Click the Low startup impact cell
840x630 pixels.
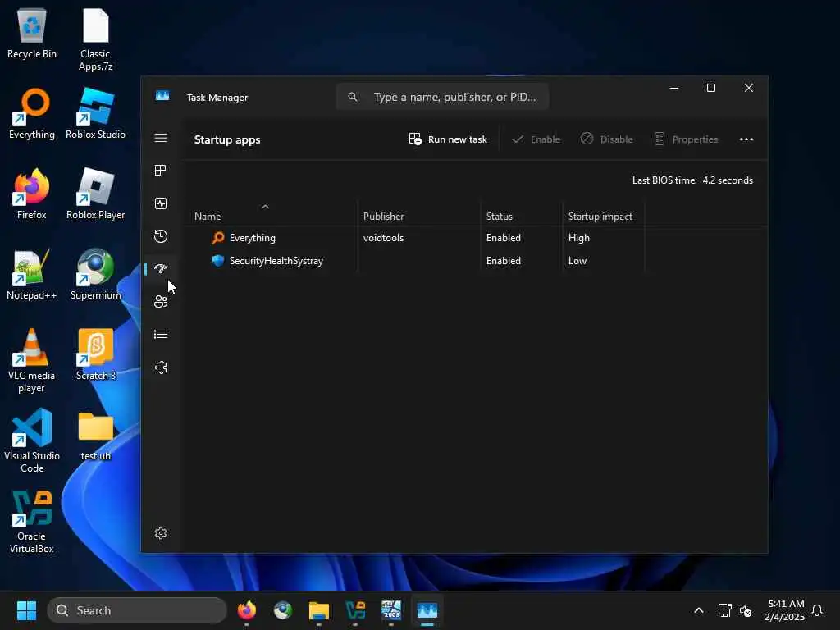tap(577, 261)
